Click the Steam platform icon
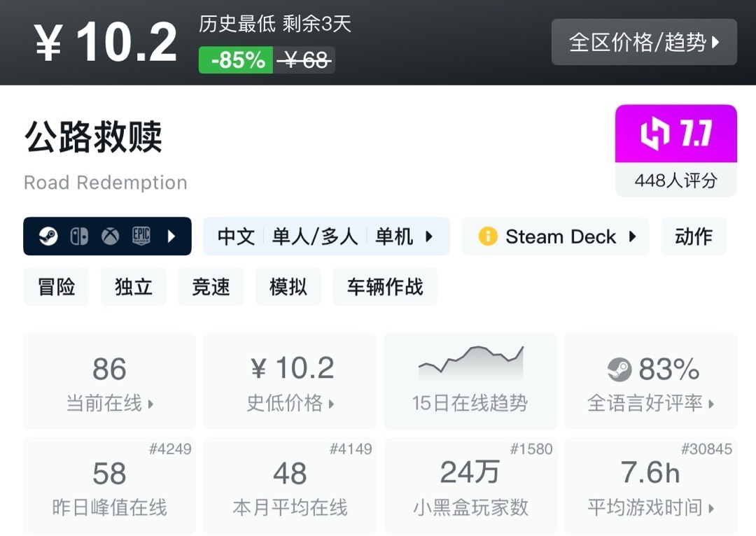This screenshot has width=756, height=536. pyautogui.click(x=48, y=237)
